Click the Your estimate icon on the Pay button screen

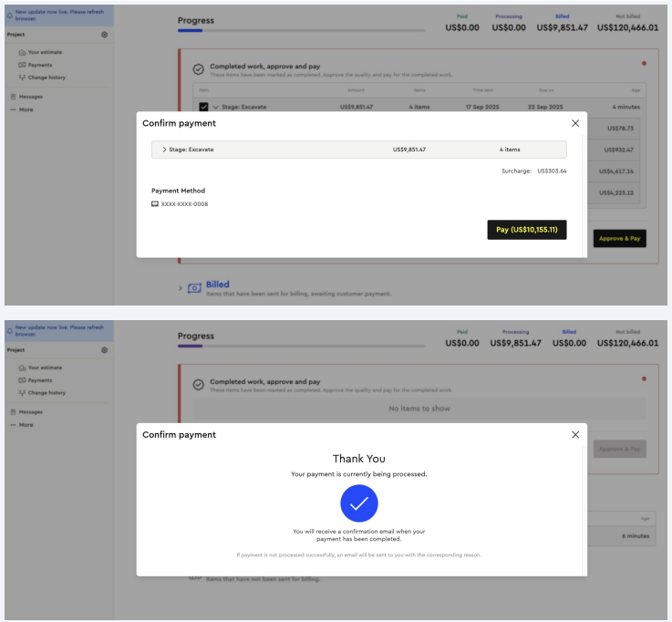[x=22, y=52]
